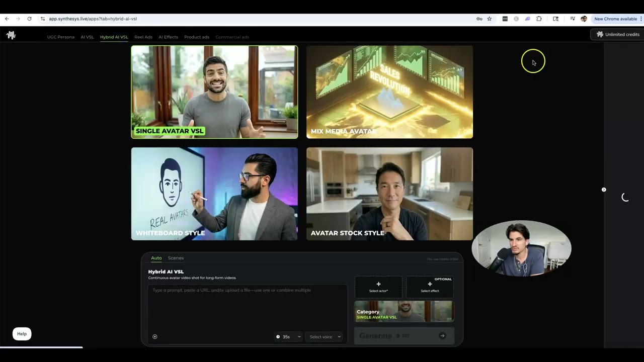Choose the Single Avatar VSL thumbnail

(x=214, y=92)
